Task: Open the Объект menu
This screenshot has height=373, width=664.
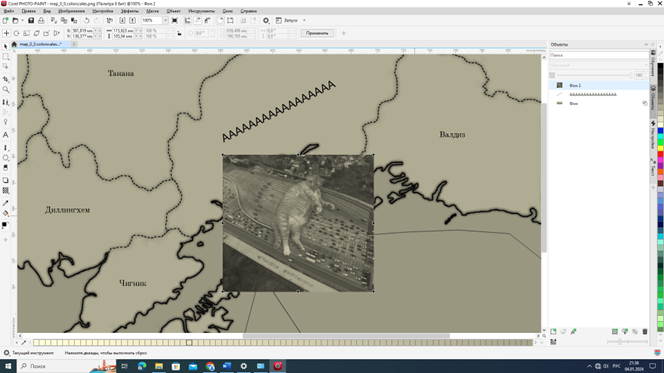Action: pos(174,11)
